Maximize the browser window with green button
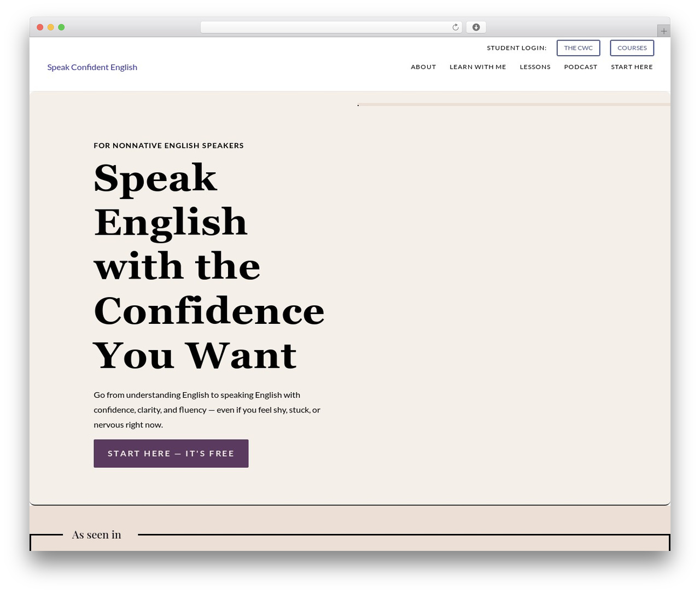 [x=61, y=27]
